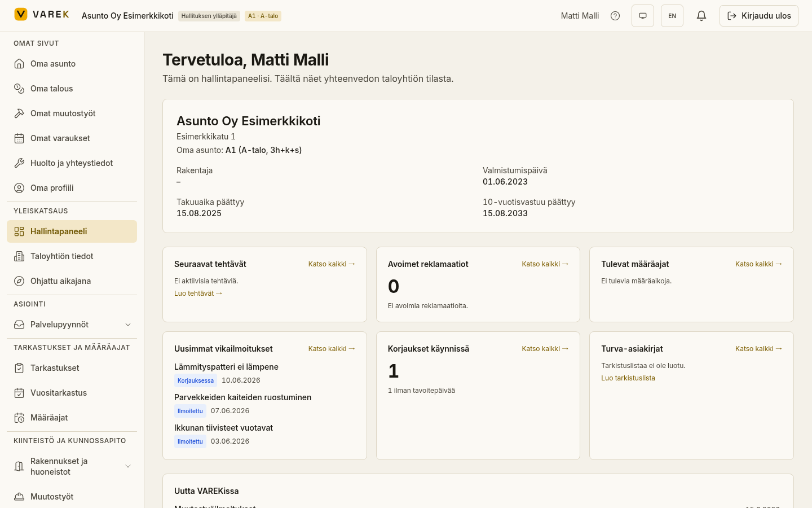Image resolution: width=812 pixels, height=508 pixels.
Task: Click the A1 · A-talo badge
Action: click(263, 16)
